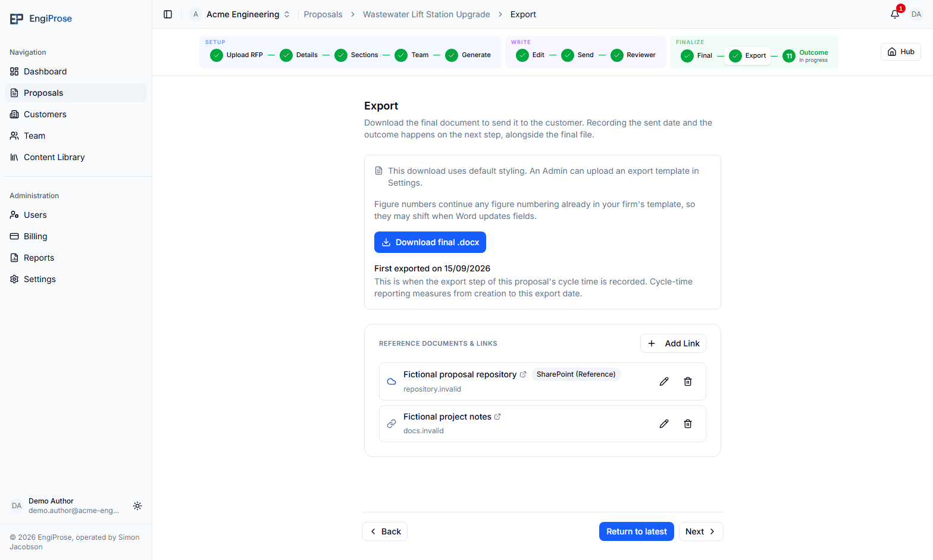
Task: Open the Outcome step
Action: [x=806, y=55]
